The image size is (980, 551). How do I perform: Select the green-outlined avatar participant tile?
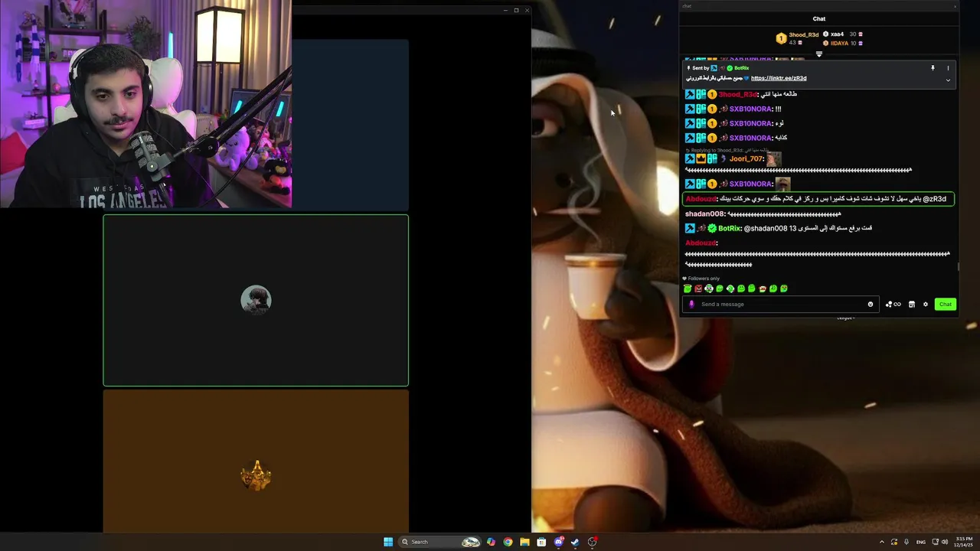(256, 301)
